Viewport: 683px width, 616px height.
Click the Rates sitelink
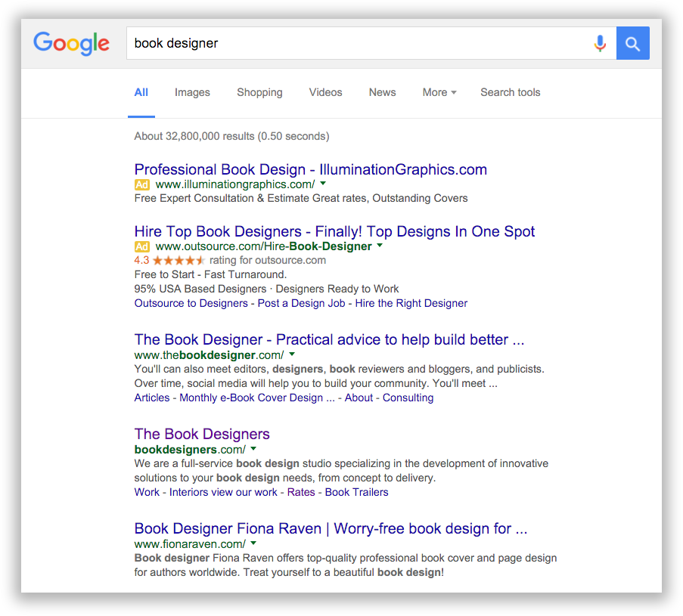301,492
